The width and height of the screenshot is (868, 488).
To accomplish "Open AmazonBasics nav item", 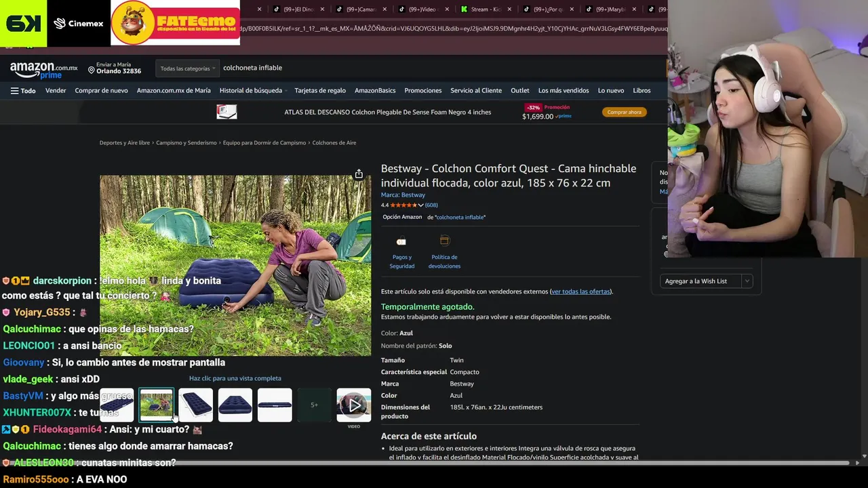I will pos(375,91).
